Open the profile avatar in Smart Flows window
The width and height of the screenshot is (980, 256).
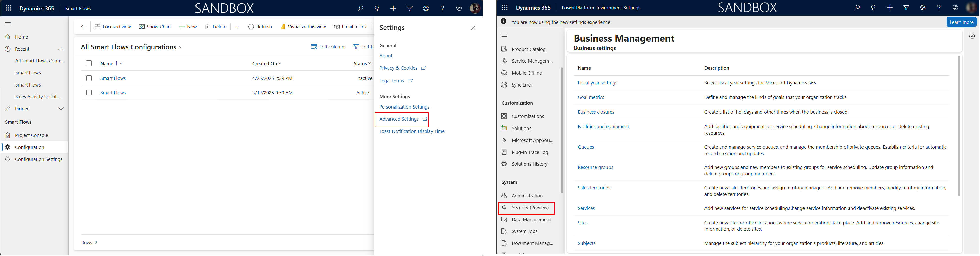pos(475,8)
